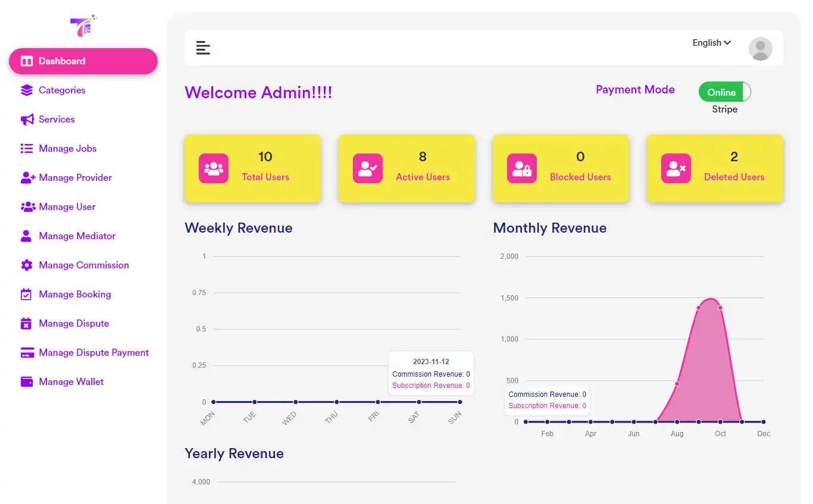Viewport: 813px width, 504px height.
Task: Open the English language dropdown
Action: 711,43
